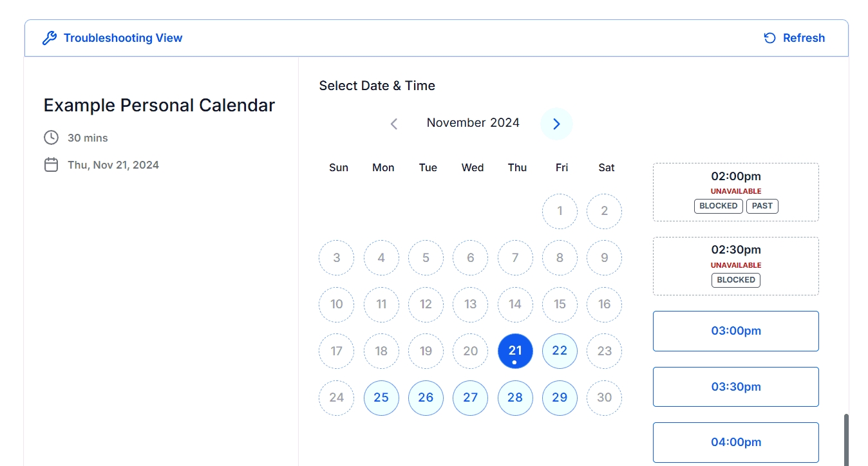Choose the 04:00pm time slot

tap(735, 442)
